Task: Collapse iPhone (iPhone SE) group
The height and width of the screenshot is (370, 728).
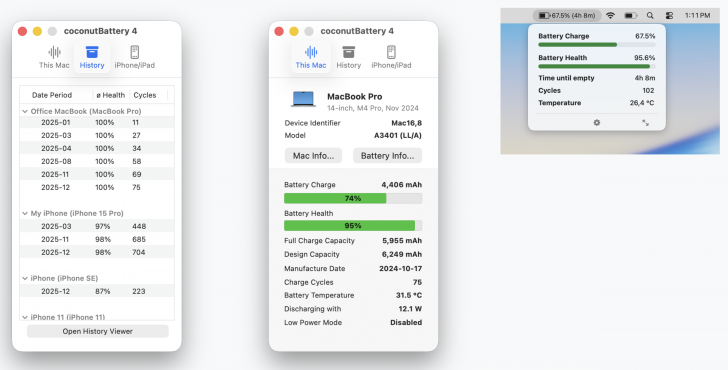Action: click(25, 279)
